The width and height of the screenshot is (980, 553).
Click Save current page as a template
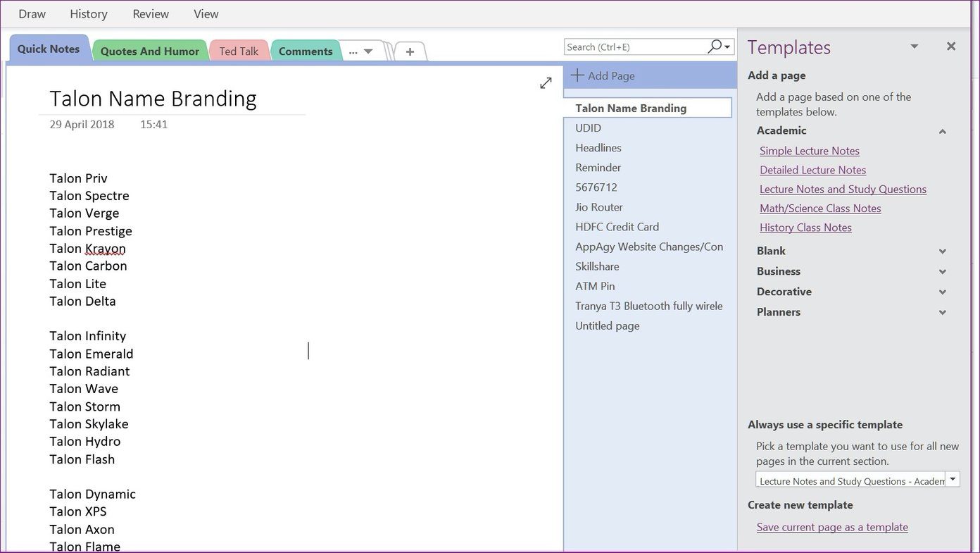(832, 527)
